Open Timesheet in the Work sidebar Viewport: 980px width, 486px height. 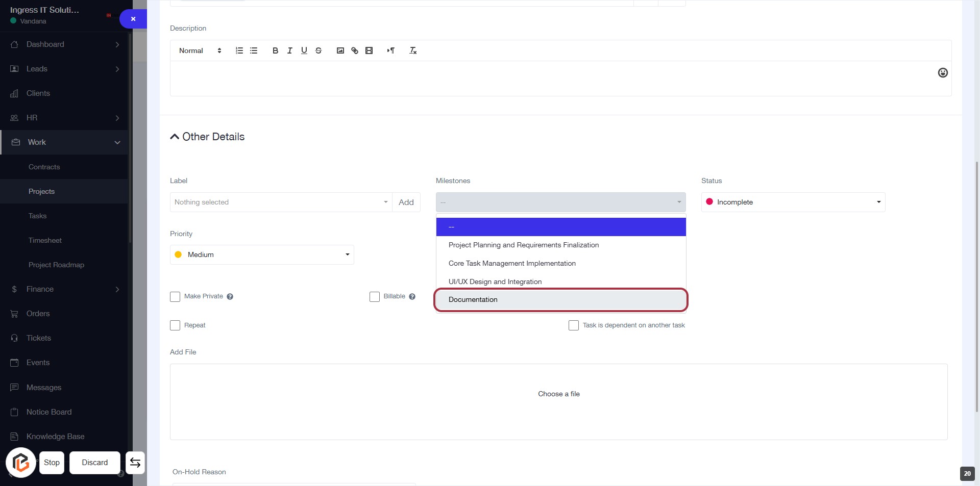45,240
